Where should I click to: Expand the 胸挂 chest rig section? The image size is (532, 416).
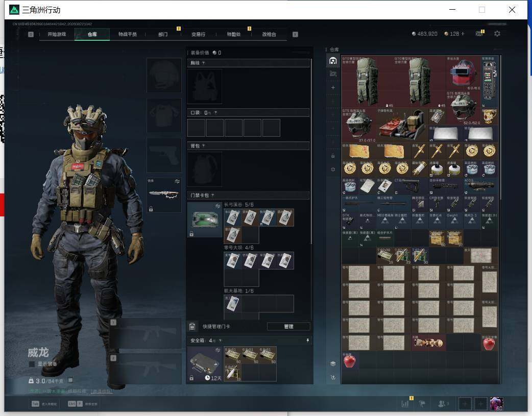(x=248, y=63)
